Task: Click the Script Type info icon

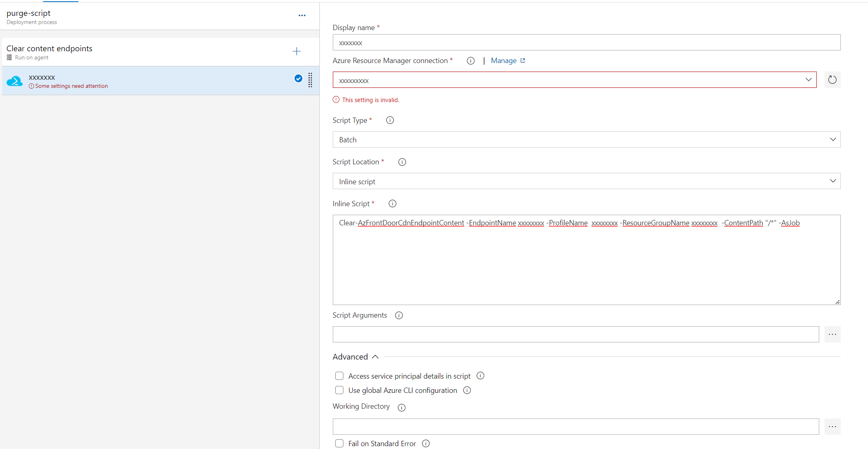Action: point(390,120)
